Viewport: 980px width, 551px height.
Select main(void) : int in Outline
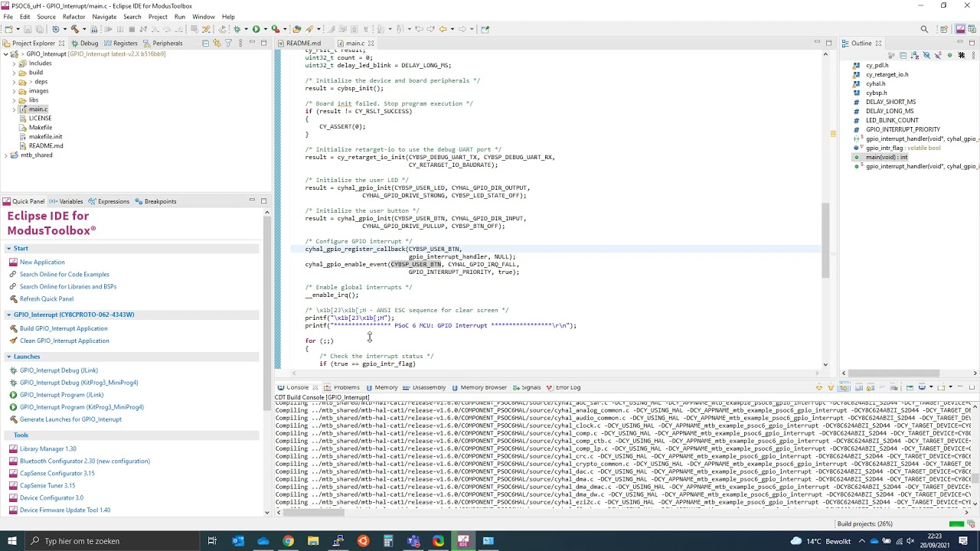(887, 157)
